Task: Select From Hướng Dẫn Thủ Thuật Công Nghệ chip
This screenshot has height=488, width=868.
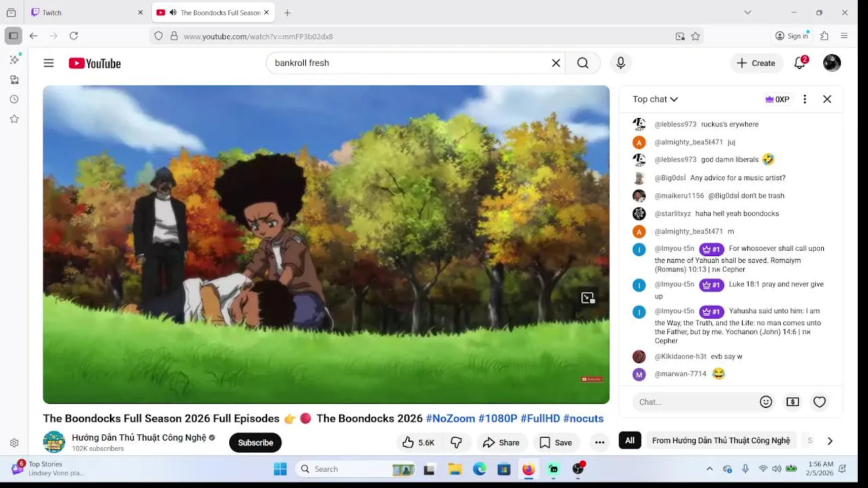Action: tap(721, 441)
